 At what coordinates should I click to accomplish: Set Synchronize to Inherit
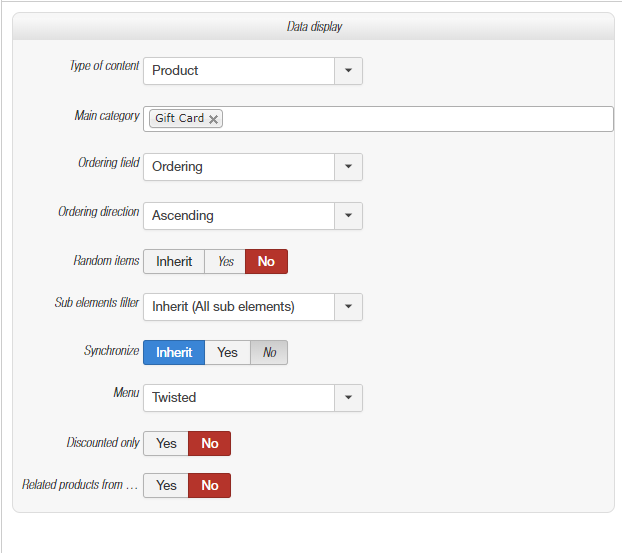coord(174,353)
